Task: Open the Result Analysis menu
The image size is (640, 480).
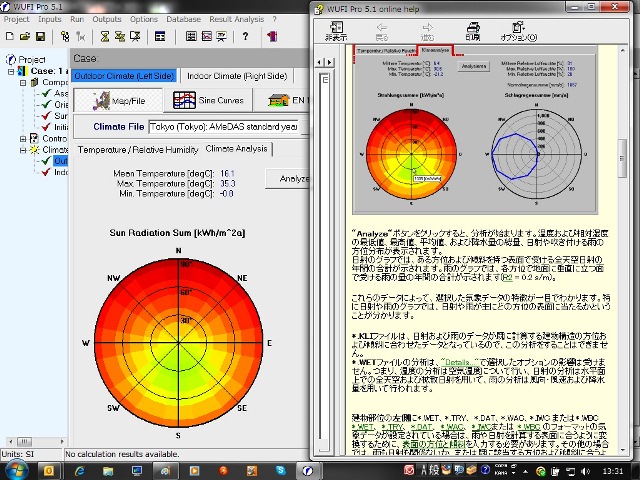Action: pos(236,19)
